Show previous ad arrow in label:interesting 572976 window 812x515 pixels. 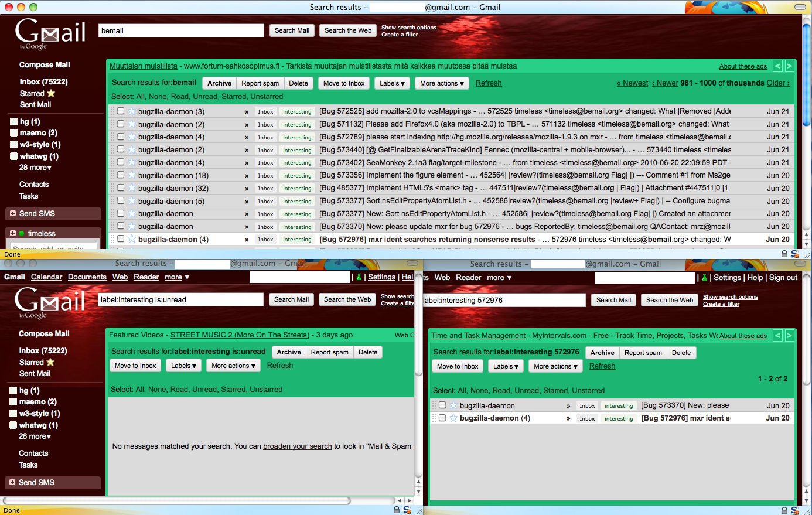point(777,336)
